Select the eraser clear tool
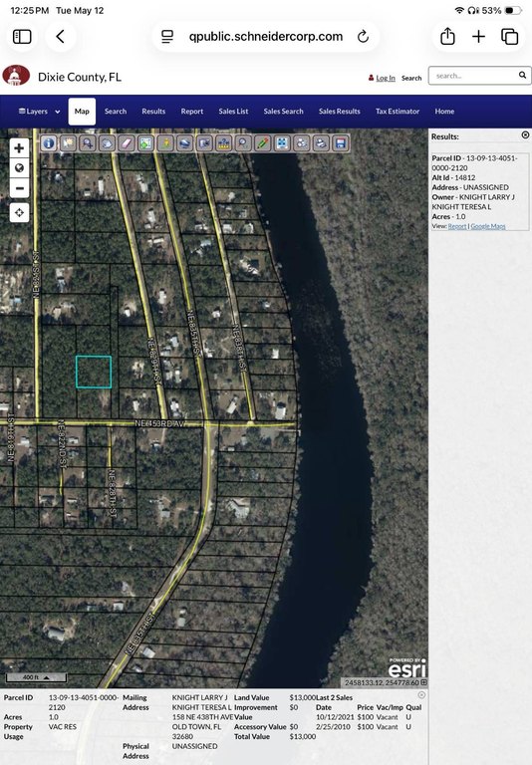532x765 pixels. pyautogui.click(x=127, y=143)
